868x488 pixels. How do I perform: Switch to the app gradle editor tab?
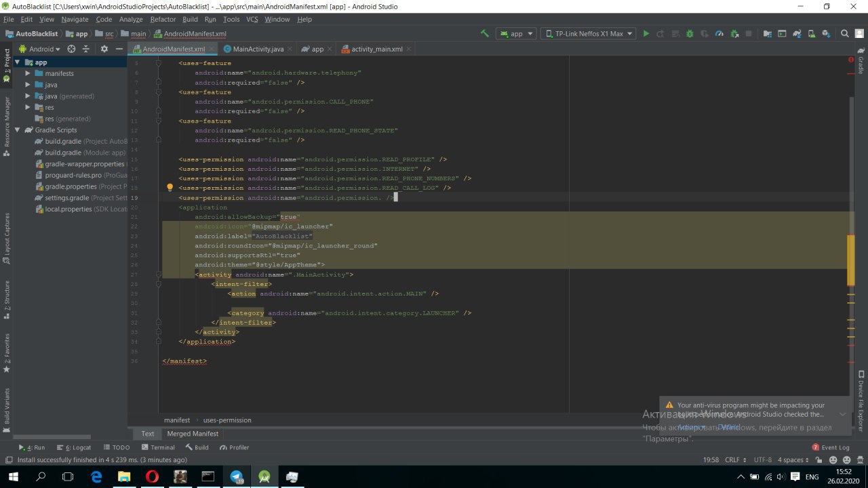(317, 49)
